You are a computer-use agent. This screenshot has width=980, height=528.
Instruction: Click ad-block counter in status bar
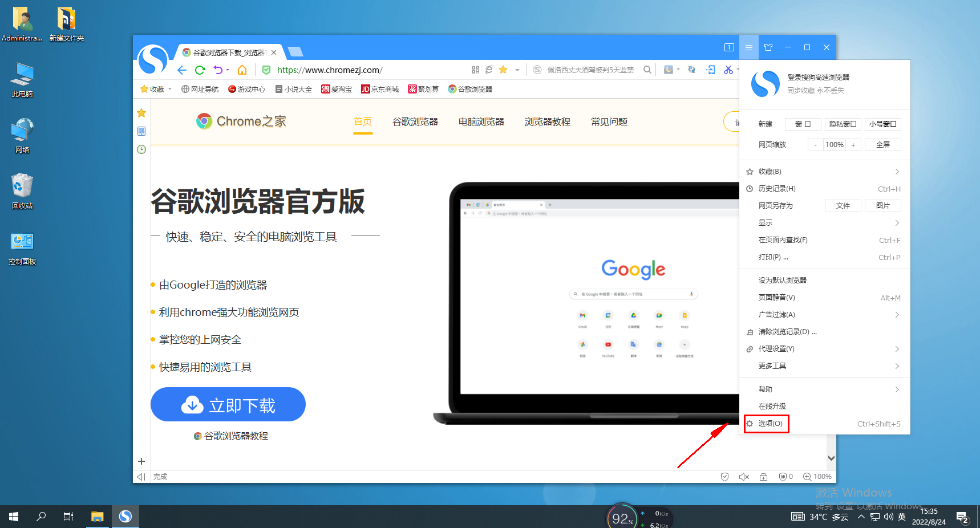point(786,477)
